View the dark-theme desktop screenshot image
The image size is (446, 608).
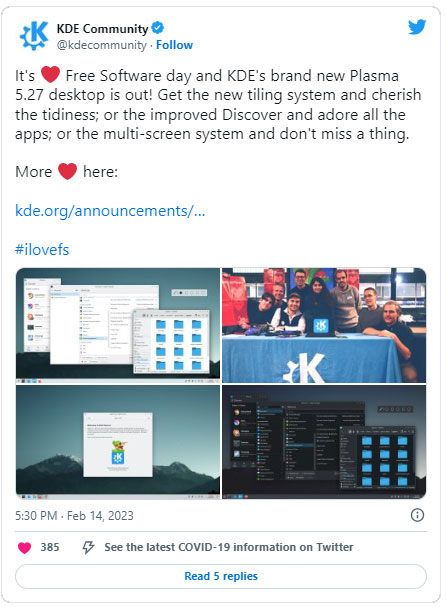(x=324, y=442)
